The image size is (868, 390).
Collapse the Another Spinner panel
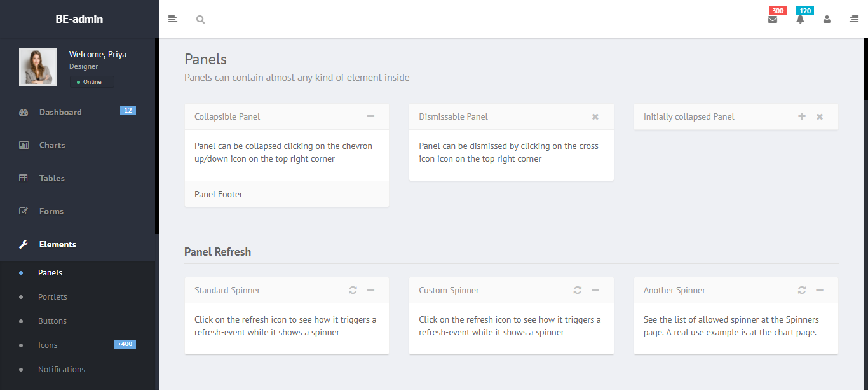coord(820,290)
